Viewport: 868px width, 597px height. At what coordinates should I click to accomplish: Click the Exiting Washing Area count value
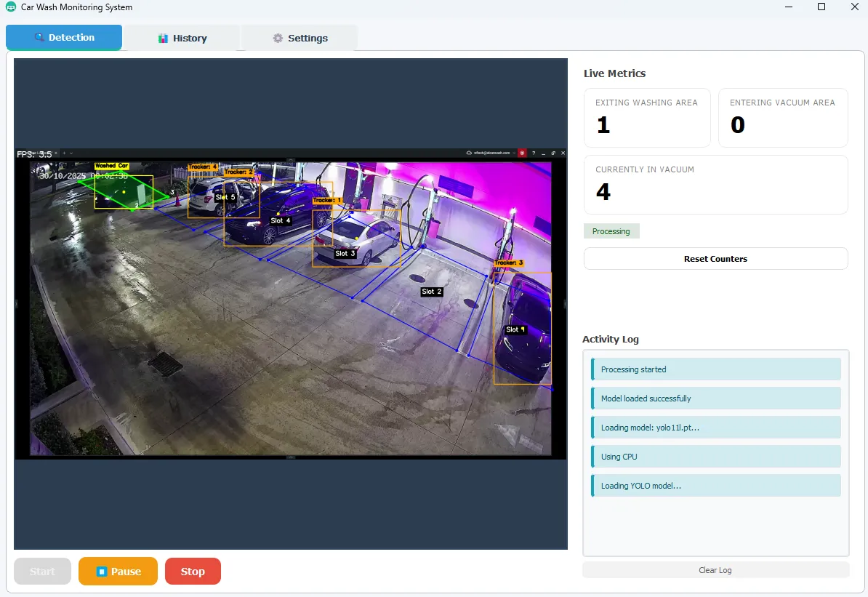pos(603,125)
